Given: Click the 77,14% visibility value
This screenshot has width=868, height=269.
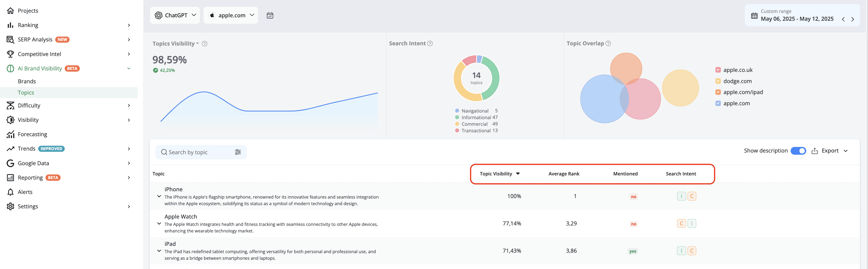Looking at the screenshot, I should click(x=512, y=224).
